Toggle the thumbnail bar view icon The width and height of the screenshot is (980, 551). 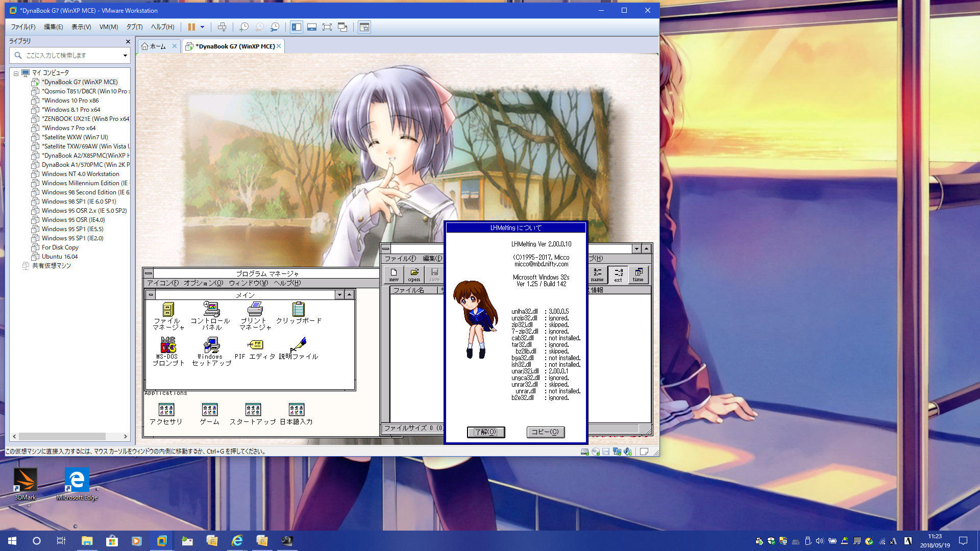pyautogui.click(x=312, y=27)
